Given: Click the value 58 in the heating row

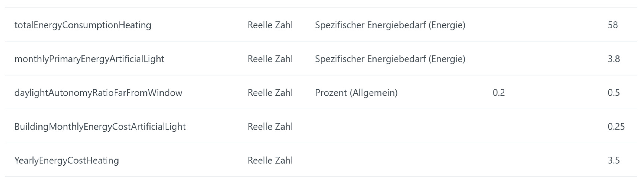Looking at the screenshot, I should click(x=613, y=25).
